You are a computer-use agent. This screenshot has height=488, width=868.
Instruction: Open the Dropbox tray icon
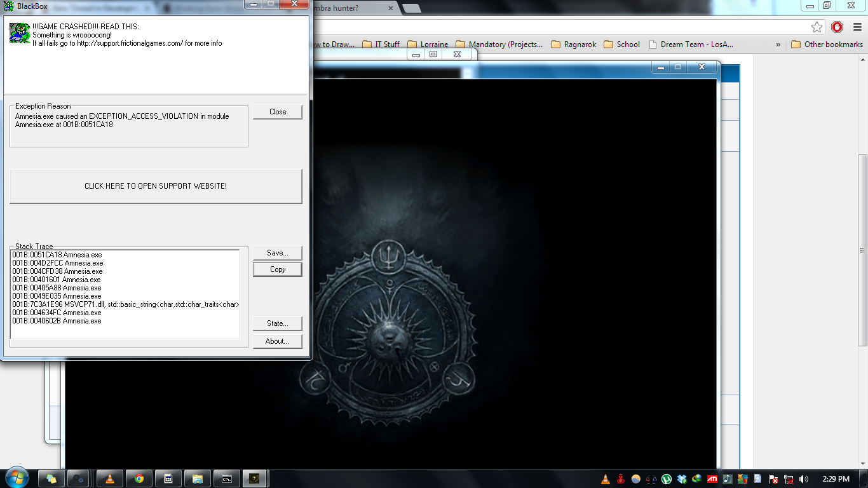(x=682, y=479)
